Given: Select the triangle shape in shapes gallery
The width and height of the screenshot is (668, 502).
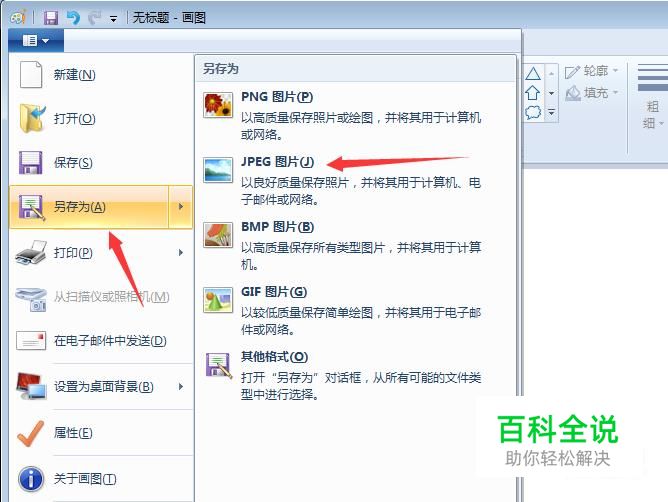Looking at the screenshot, I should coord(533,74).
